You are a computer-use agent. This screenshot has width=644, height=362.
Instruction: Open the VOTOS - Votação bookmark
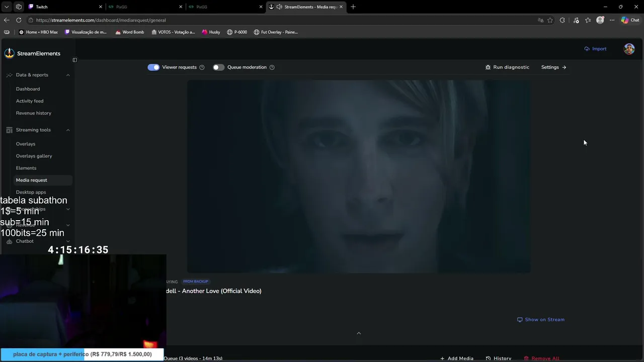tap(173, 32)
